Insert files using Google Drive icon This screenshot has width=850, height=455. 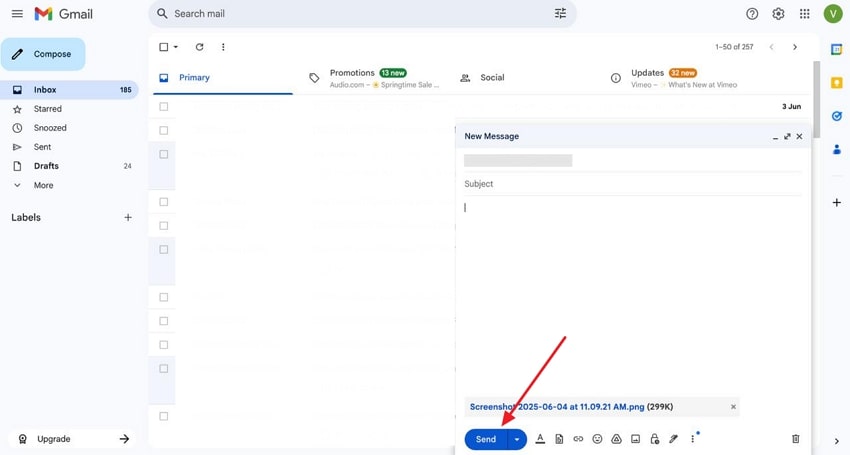pos(616,439)
